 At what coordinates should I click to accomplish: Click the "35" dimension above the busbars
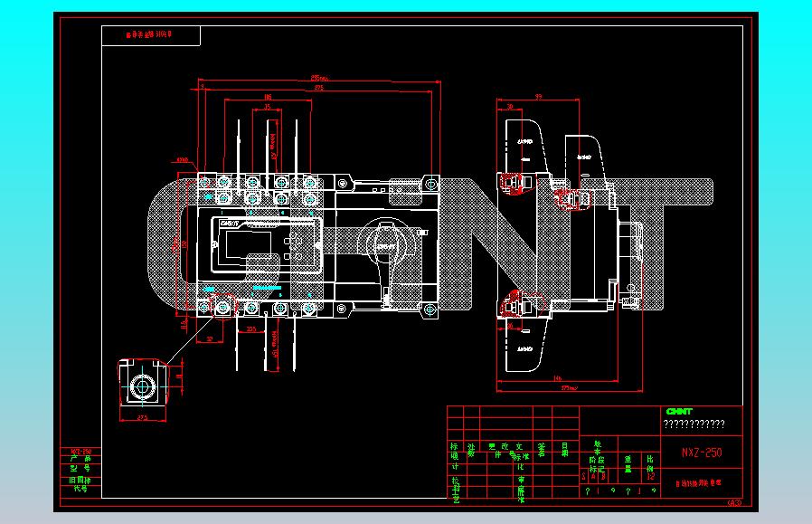(x=268, y=107)
